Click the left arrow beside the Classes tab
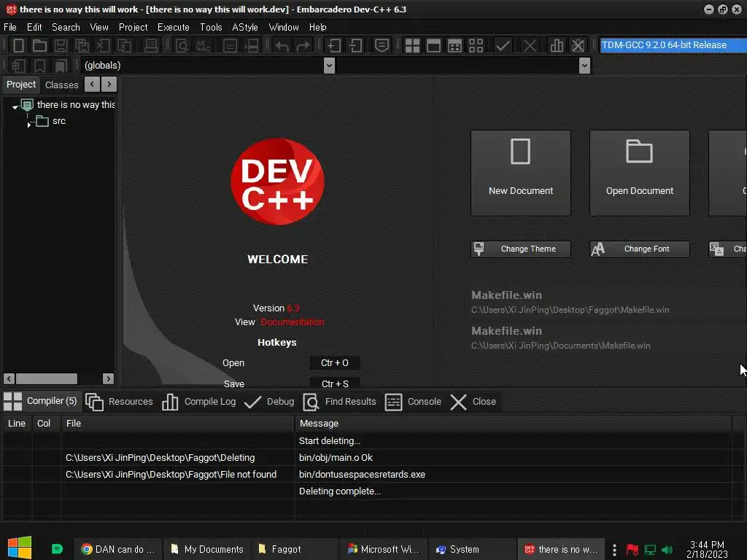This screenshot has width=747, height=560. pos(92,85)
